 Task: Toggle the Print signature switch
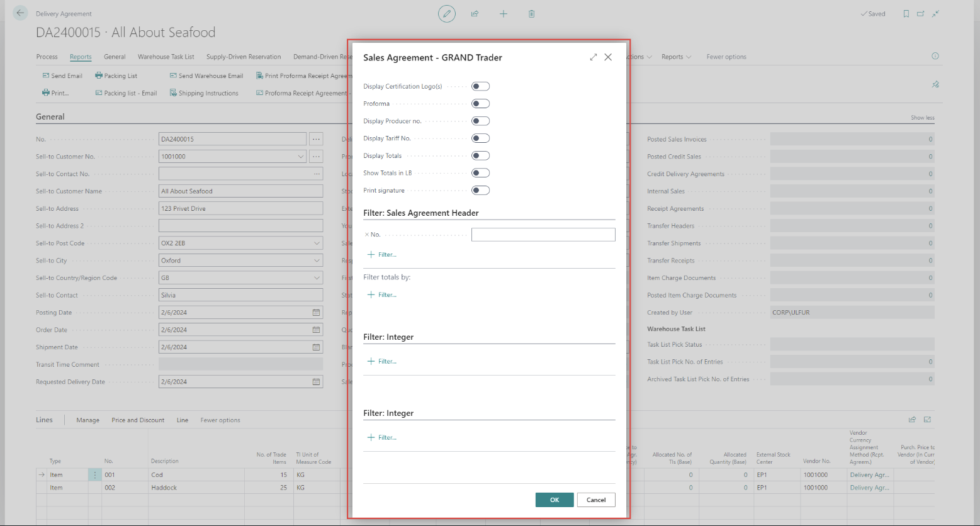coord(480,190)
